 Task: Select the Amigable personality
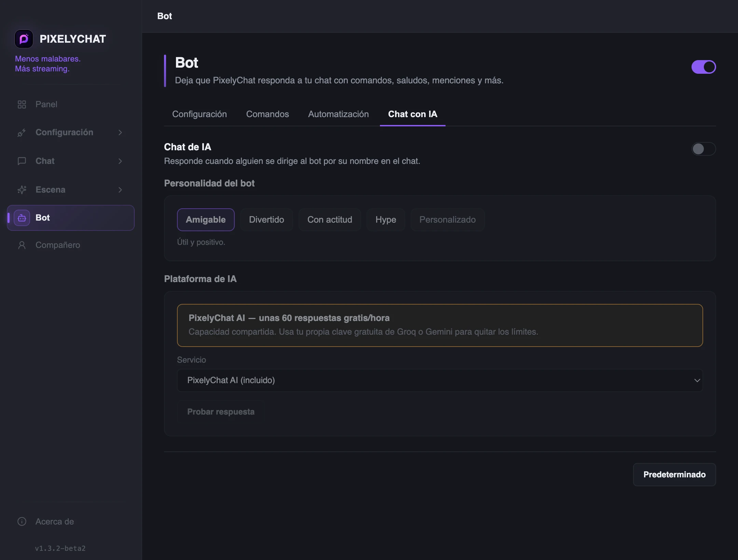(206, 220)
